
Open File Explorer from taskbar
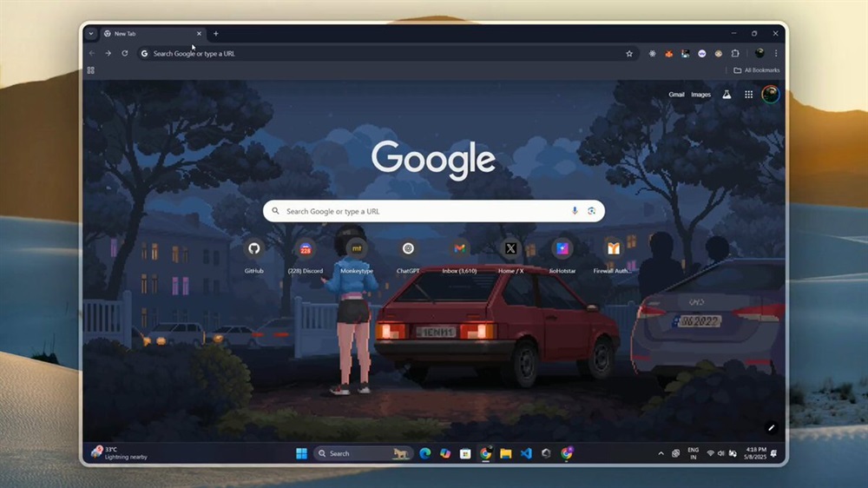click(x=505, y=453)
